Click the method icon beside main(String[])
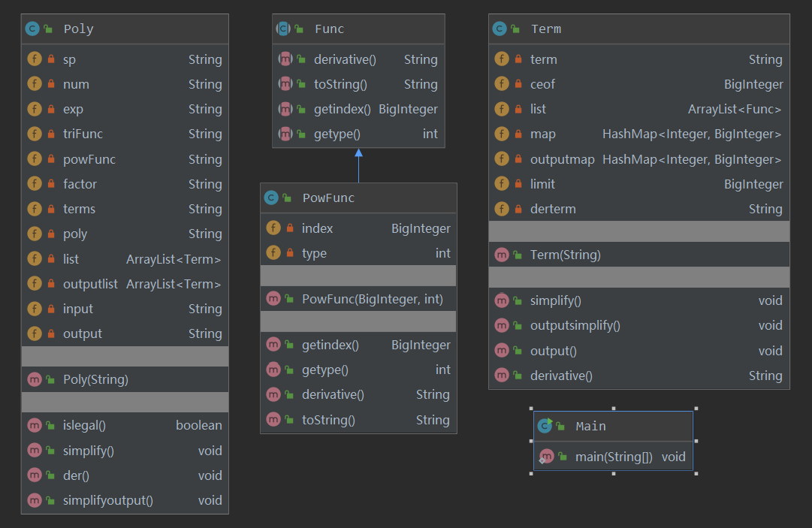The image size is (812, 528). point(547,456)
